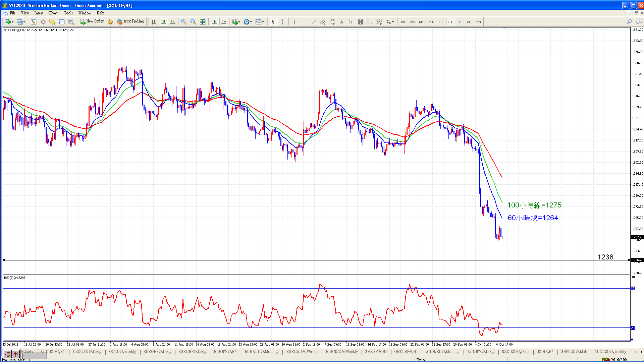
Task: Select the Crosshair cursor tool
Action: point(282,22)
